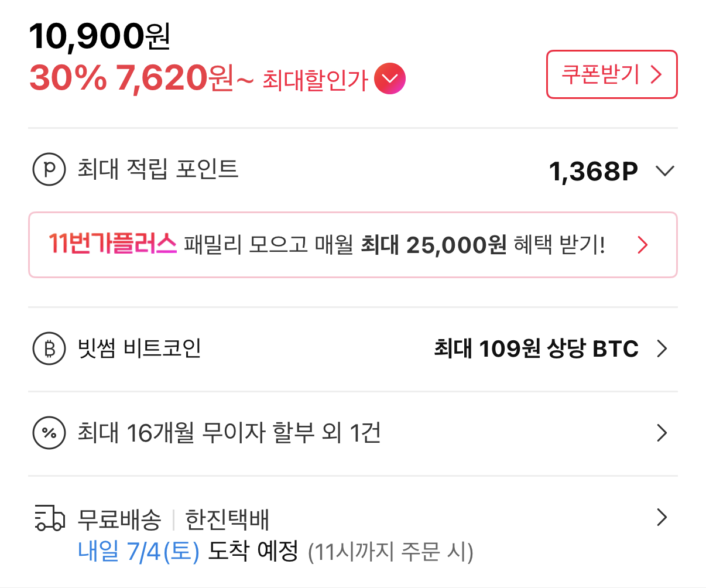Viewport: 706px width, 588px height.
Task: Click the Bitcoin circle icon
Action: [49, 348]
